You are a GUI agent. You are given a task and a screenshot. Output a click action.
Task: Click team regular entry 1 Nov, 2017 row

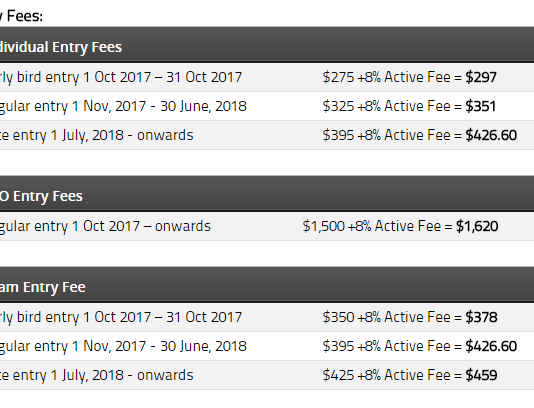(267, 346)
